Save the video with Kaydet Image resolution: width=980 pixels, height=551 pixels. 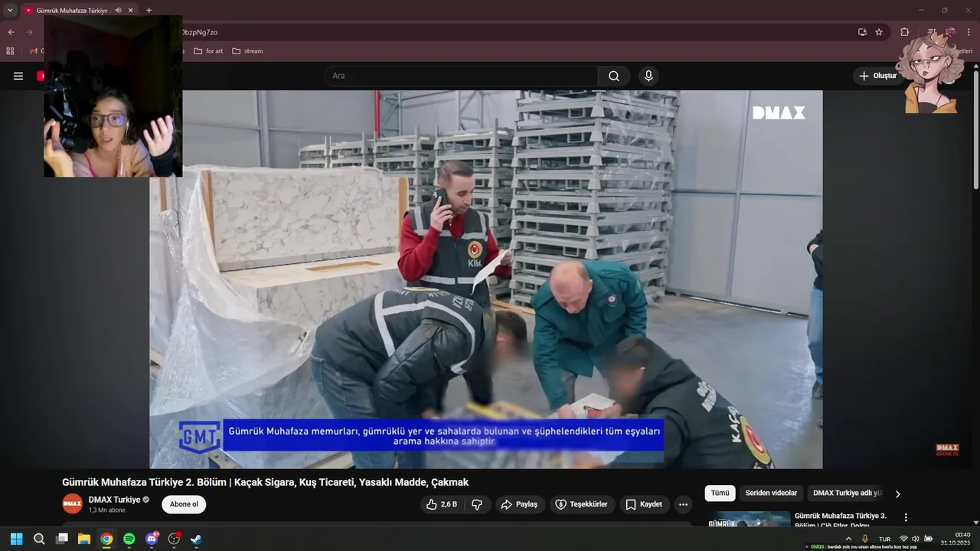[644, 504]
